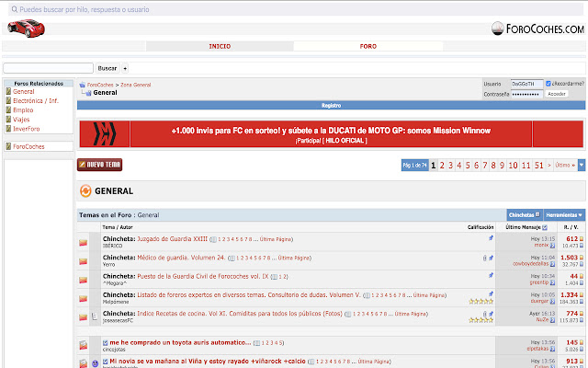Image resolution: width=588 pixels, height=368 pixels.
Task: Click the pin icon on the Puesto de la Guardia Civil row
Action: 491,275
